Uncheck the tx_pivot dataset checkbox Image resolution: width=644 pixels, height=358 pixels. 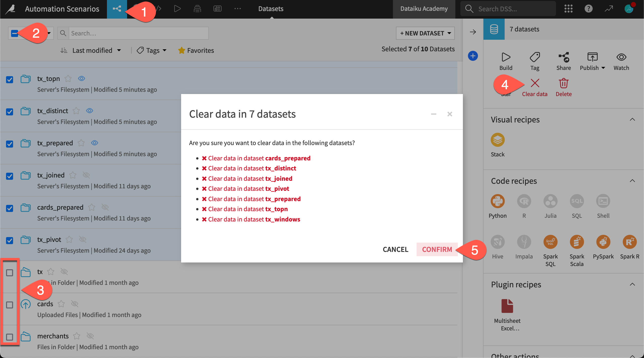coord(10,241)
